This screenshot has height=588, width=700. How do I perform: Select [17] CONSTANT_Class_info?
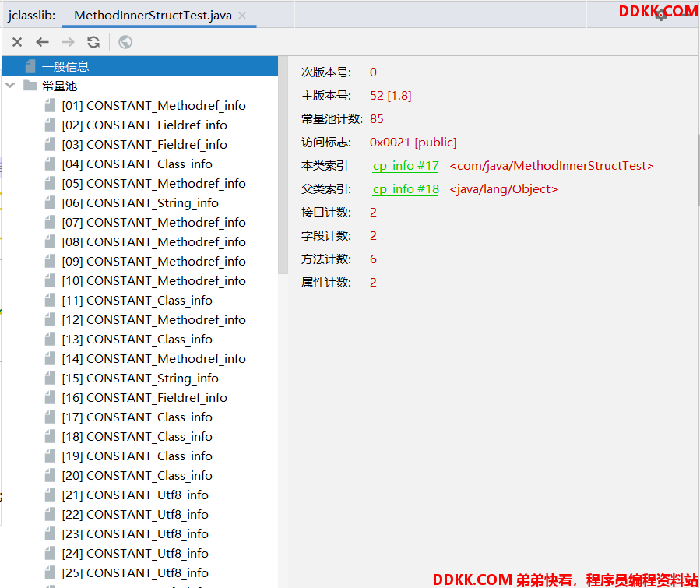click(x=137, y=417)
